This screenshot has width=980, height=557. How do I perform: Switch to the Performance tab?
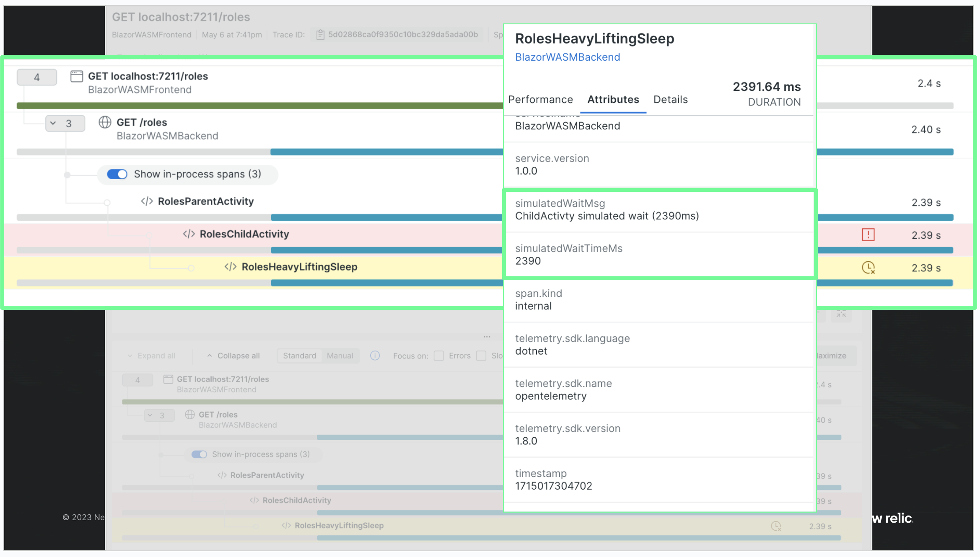point(540,100)
